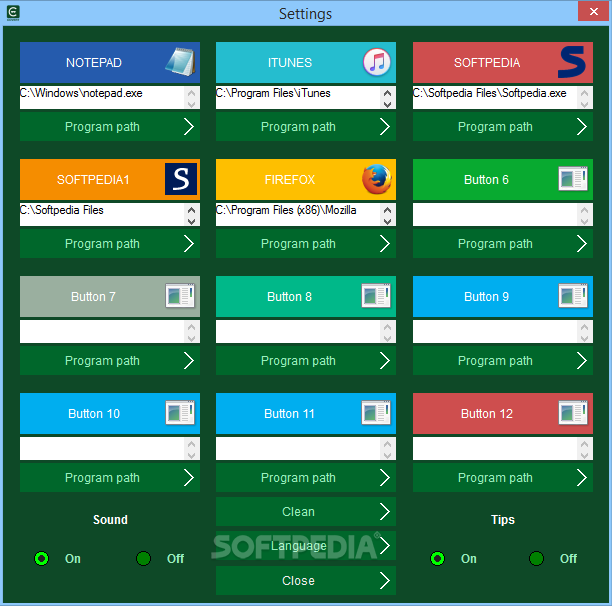
Task: Click scroll down arrow in SOFTPEDIA1 path field
Action: pos(192,221)
